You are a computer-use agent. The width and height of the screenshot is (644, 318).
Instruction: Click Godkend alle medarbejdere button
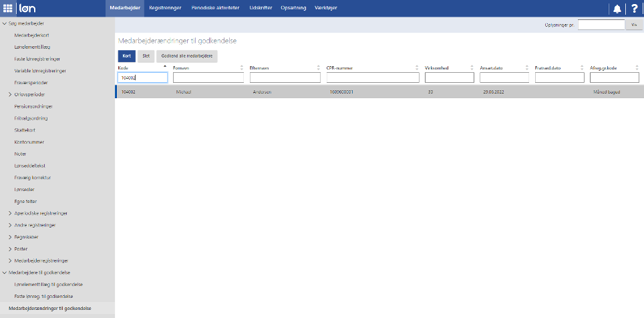point(186,56)
